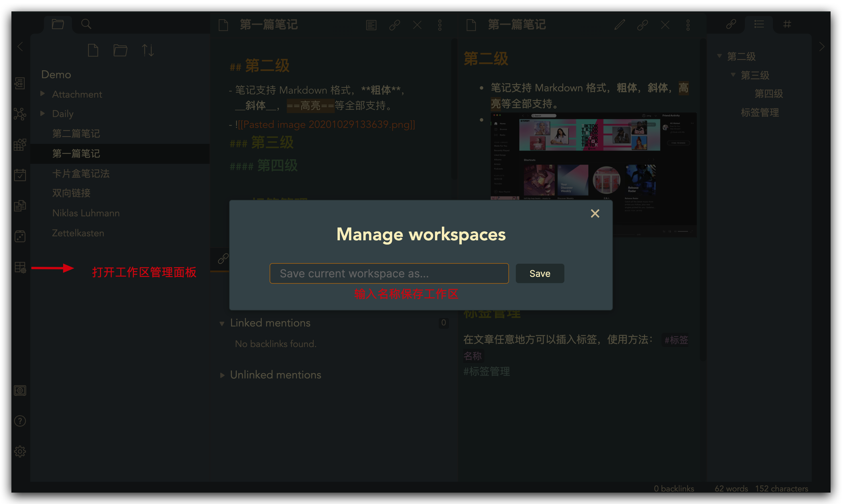Click the new note icon
The height and width of the screenshot is (504, 842).
coord(93,51)
